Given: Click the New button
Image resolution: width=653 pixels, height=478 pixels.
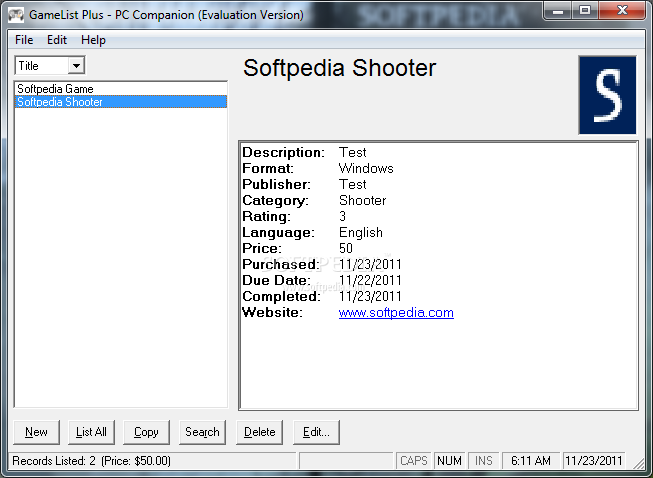Looking at the screenshot, I should 36,432.
